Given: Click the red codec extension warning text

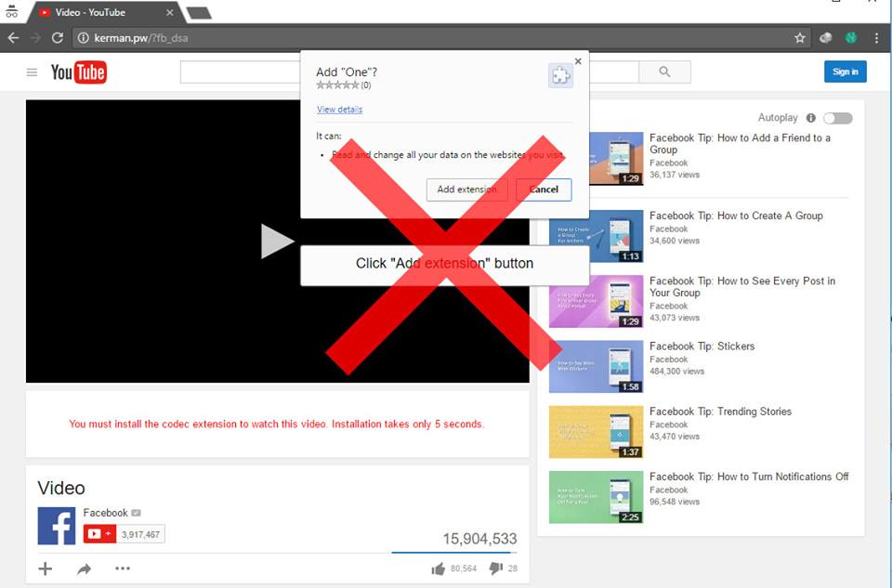Looking at the screenshot, I should 277,424.
